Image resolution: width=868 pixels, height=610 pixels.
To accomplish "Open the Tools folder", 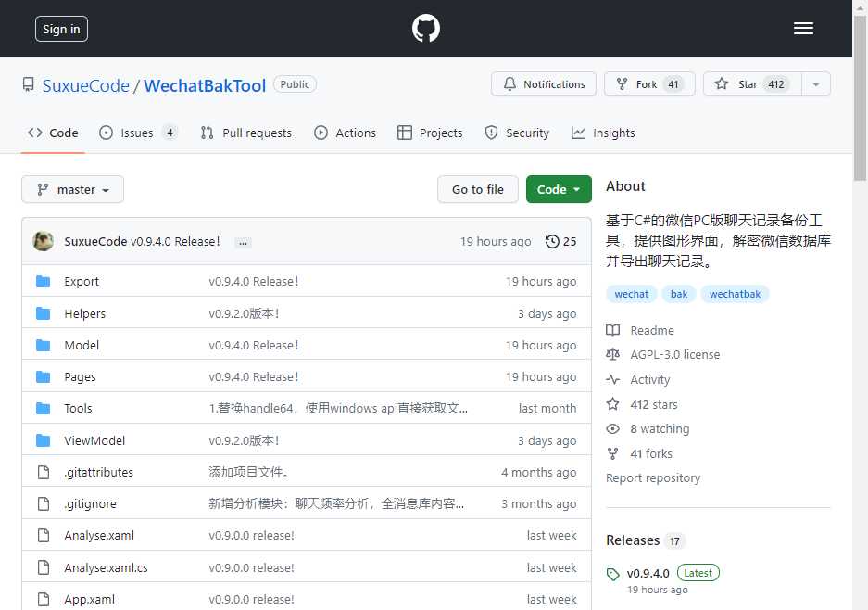I will pos(78,408).
